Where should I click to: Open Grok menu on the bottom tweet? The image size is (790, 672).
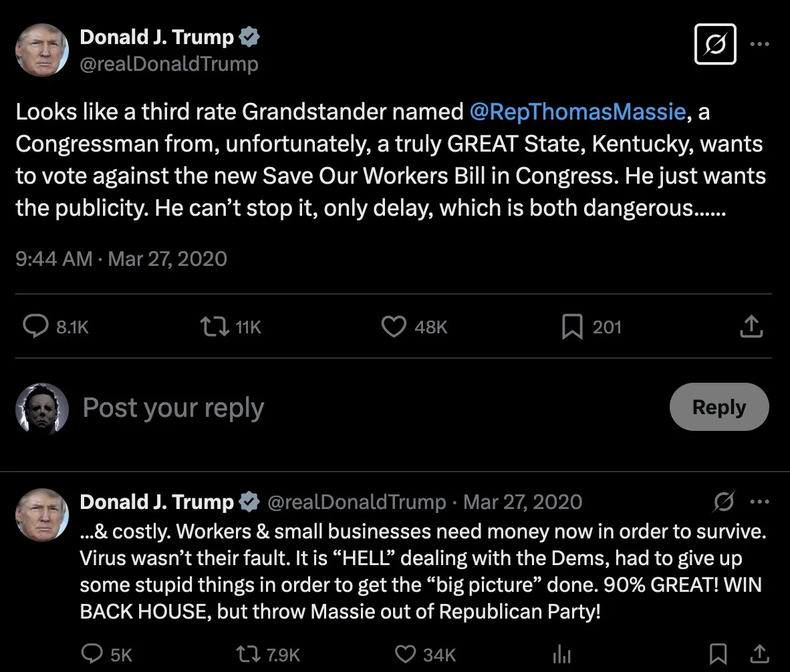tap(723, 502)
